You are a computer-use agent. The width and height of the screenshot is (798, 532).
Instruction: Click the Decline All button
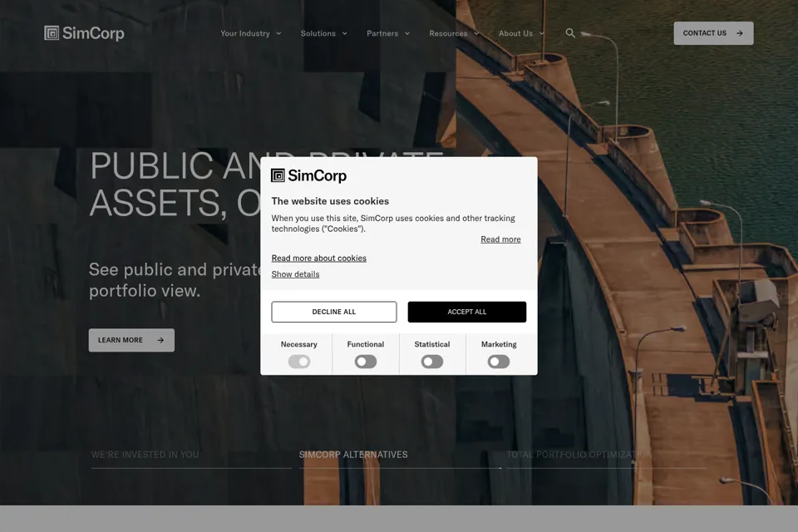[334, 312]
